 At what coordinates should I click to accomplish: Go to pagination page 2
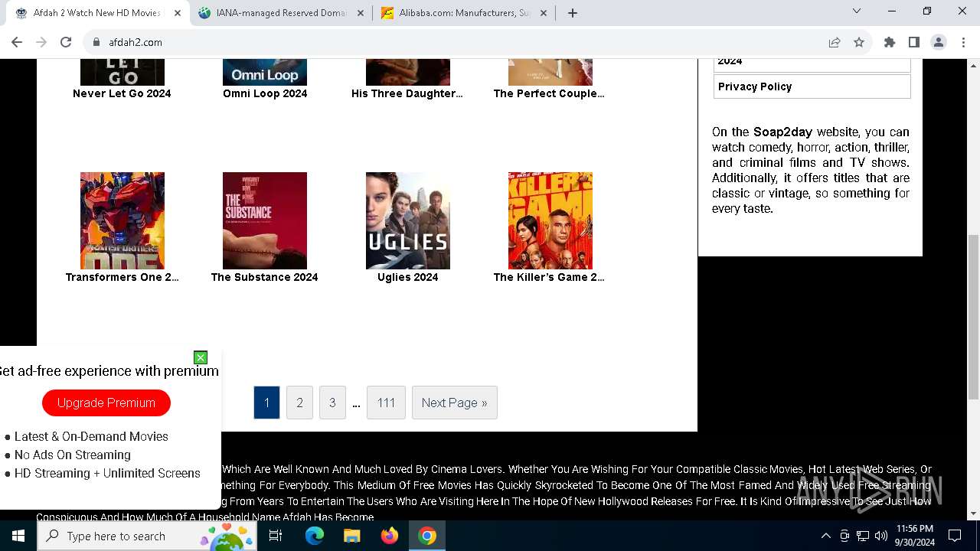pos(299,403)
